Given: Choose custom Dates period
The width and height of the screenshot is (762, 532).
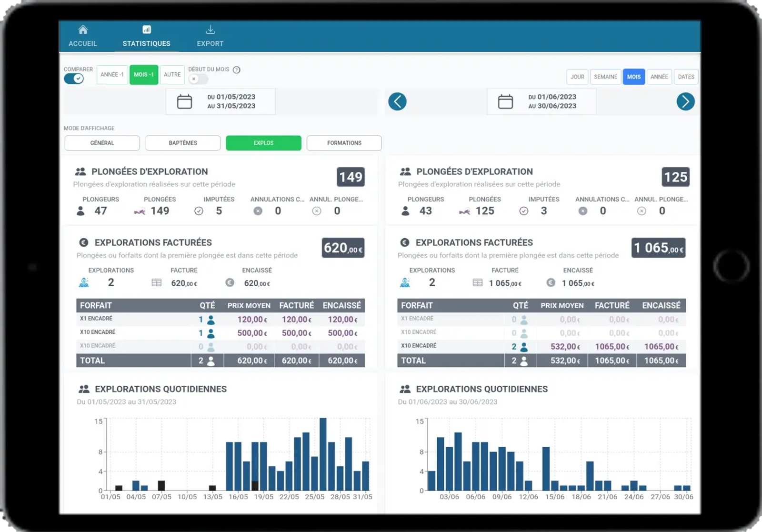Looking at the screenshot, I should point(686,77).
